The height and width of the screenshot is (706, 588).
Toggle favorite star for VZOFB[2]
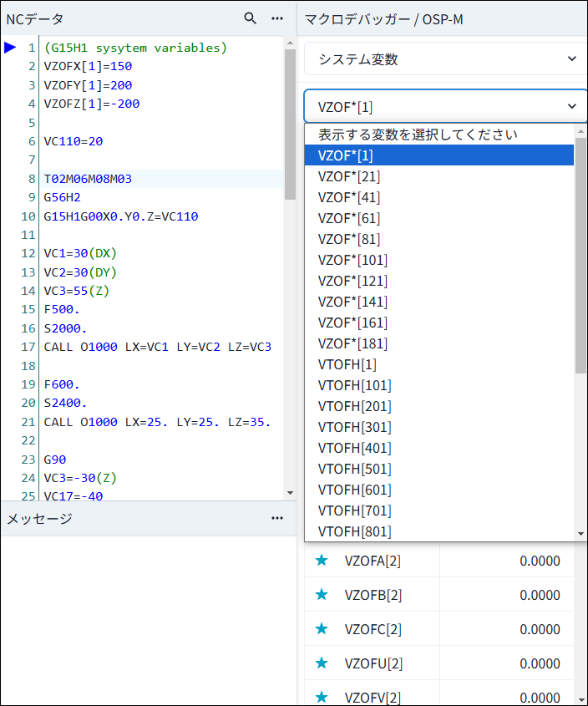pos(322,595)
